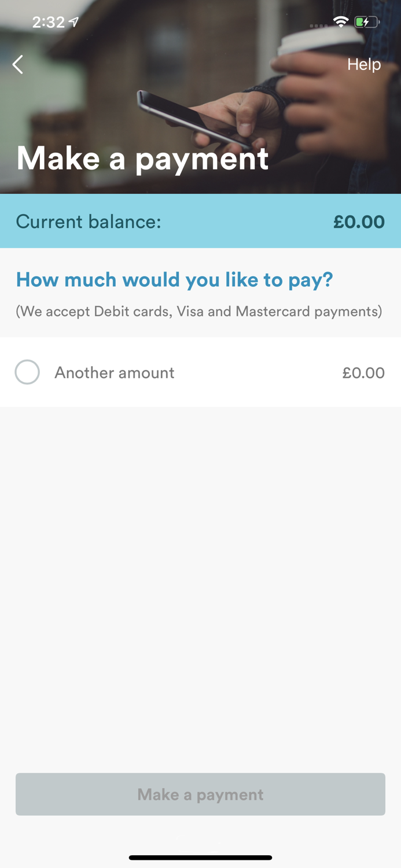The image size is (401, 868).
Task: Tap the Current balance row
Action: click(x=200, y=221)
